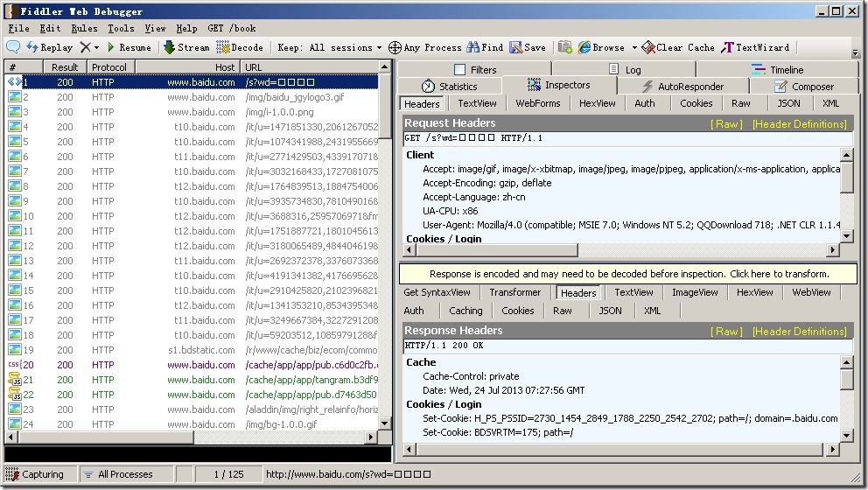Select request WebForms inspector tab
Screen dimensions: 868x490
pos(538,103)
